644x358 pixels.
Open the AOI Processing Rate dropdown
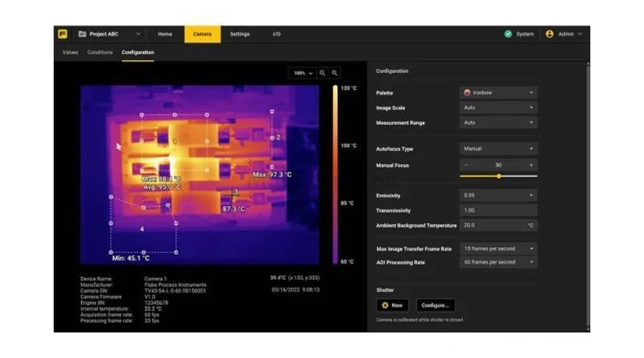[498, 262]
